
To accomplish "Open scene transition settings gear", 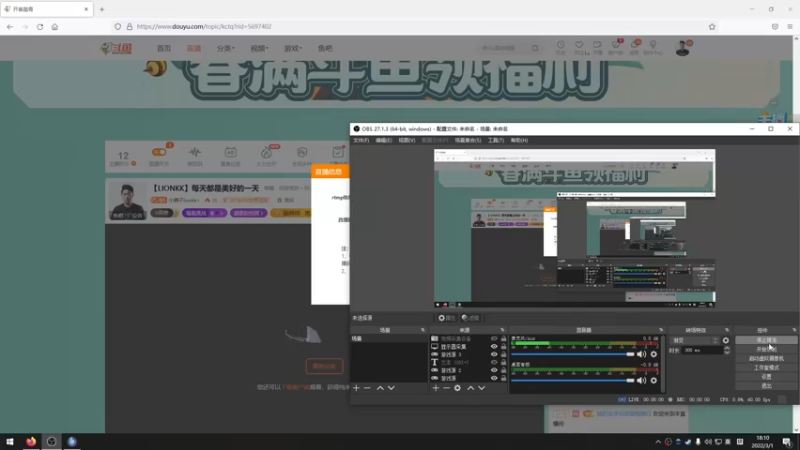I will coord(726,340).
